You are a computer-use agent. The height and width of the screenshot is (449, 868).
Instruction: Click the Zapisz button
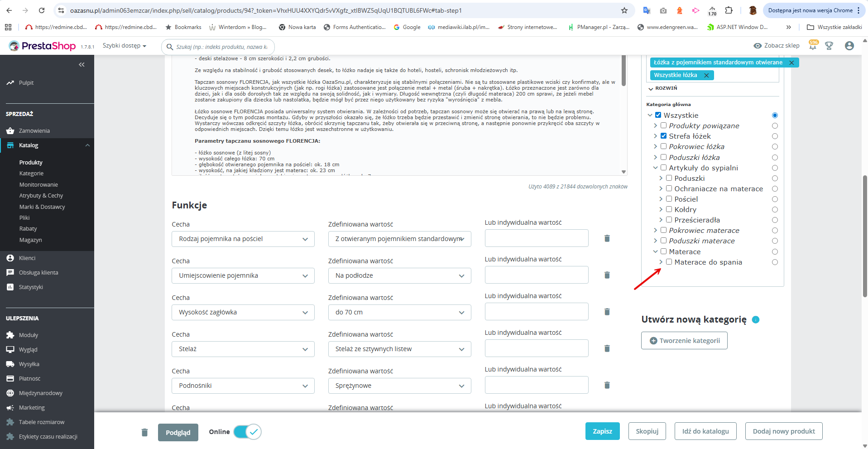pos(602,431)
